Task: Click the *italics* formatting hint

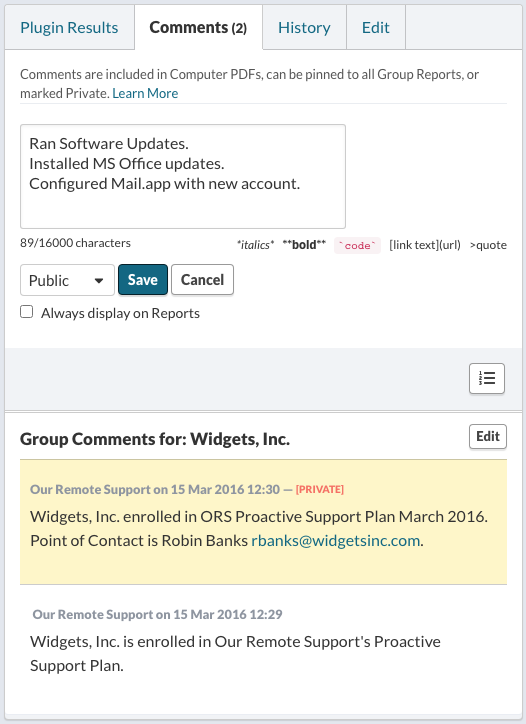Action: pyautogui.click(x=255, y=245)
